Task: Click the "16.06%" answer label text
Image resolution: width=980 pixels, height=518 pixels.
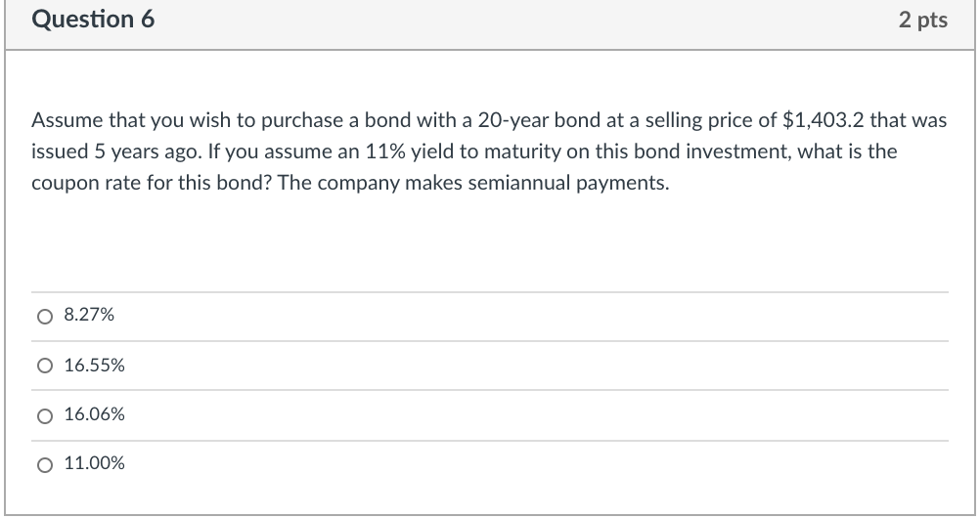Action: [x=94, y=414]
